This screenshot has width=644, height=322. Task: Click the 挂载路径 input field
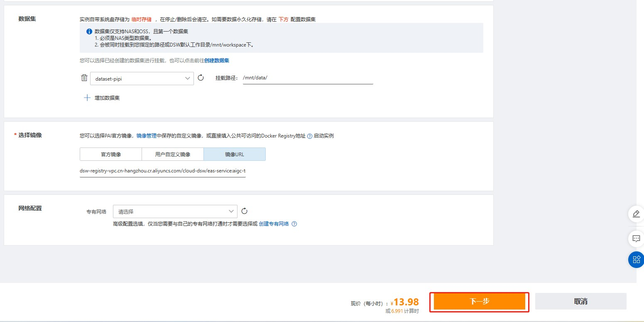[308, 78]
